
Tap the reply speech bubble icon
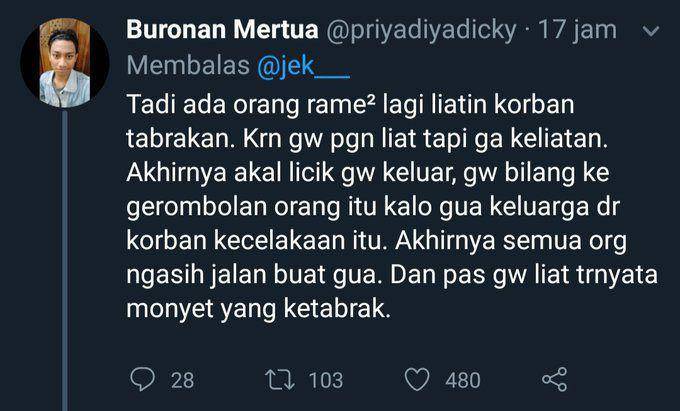[x=142, y=379]
